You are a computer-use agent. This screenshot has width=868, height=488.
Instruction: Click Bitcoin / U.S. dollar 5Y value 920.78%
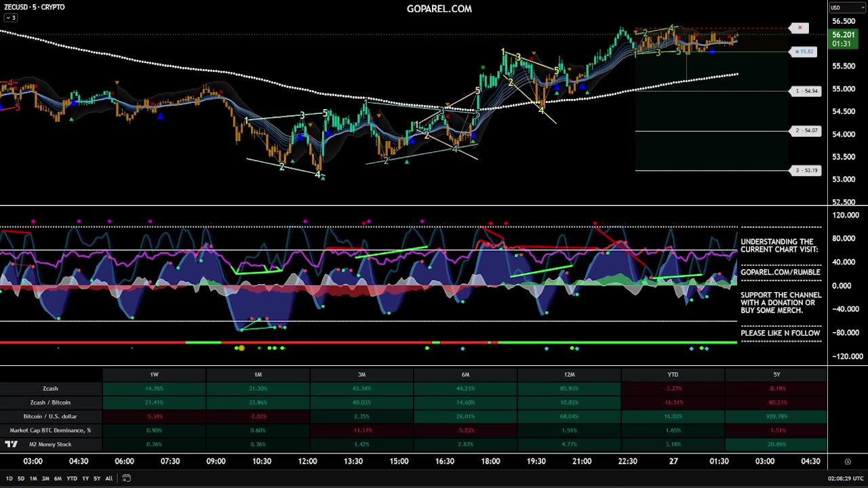pyautogui.click(x=776, y=416)
